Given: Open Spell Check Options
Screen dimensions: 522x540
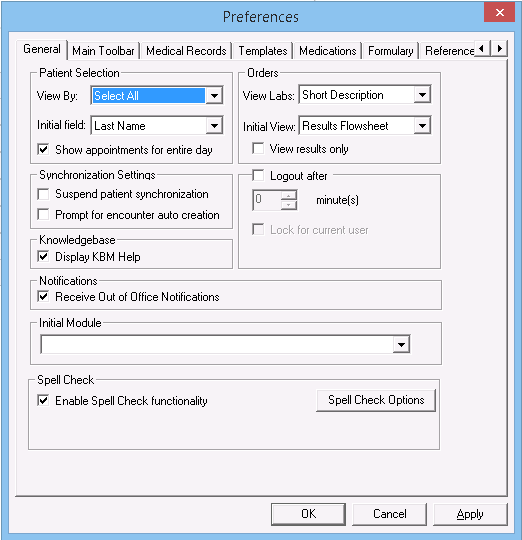Looking at the screenshot, I should 376,400.
